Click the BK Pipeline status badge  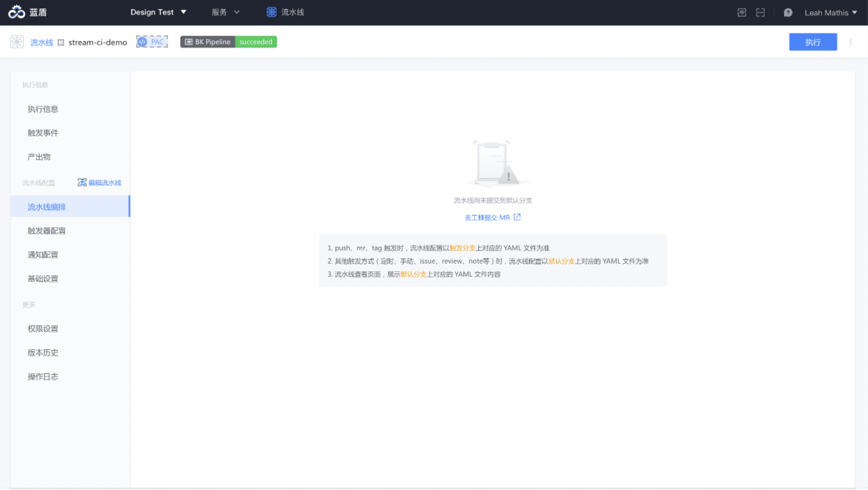(x=228, y=41)
